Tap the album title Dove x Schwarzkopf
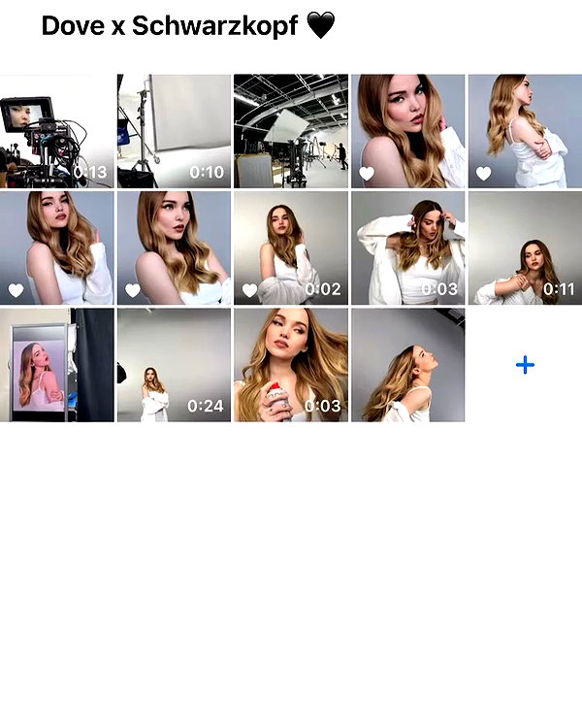The image size is (582, 728). tap(188, 25)
